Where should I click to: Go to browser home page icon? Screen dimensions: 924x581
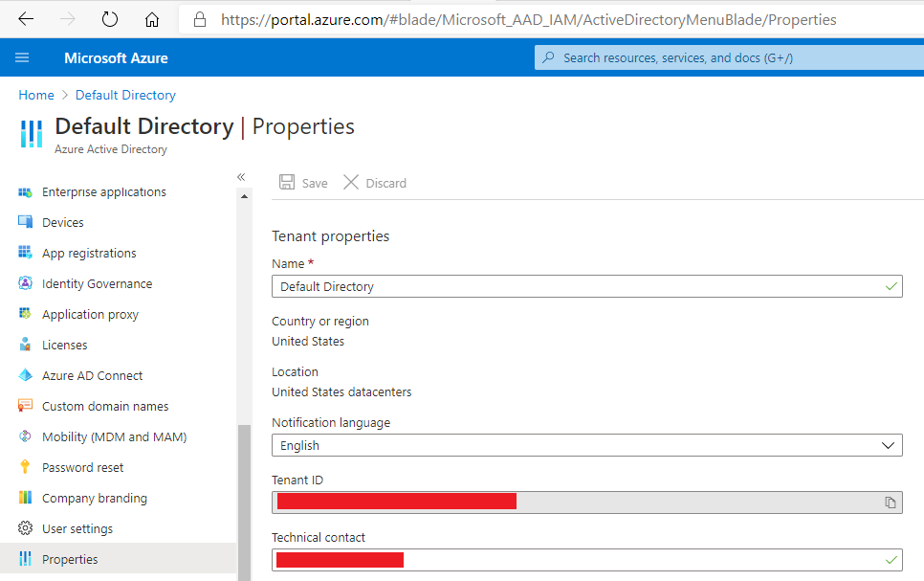[x=152, y=19]
